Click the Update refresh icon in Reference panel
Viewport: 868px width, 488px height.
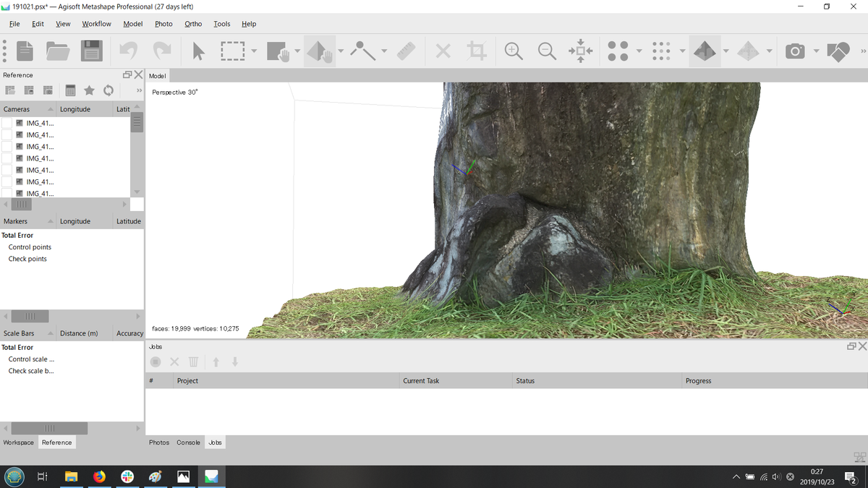[x=108, y=90]
